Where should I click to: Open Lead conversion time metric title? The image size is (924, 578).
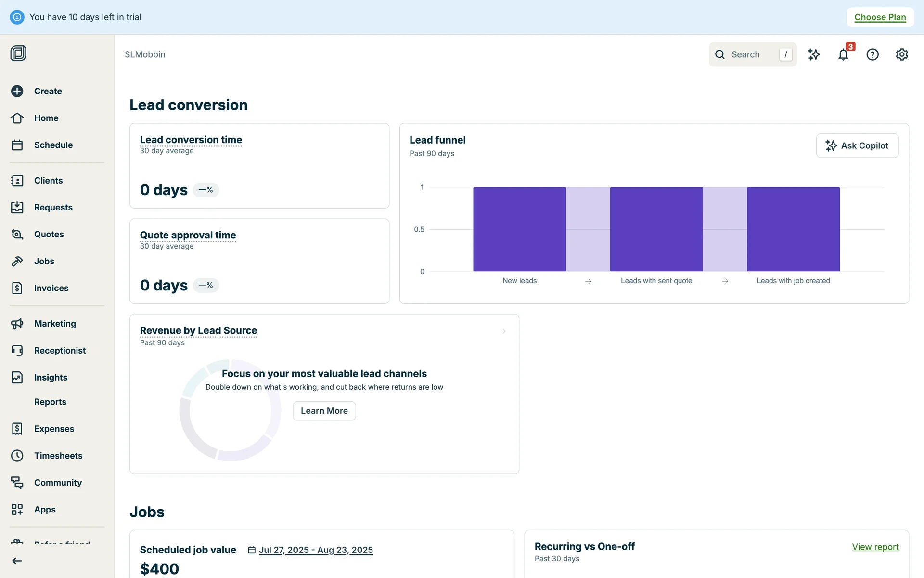click(x=191, y=140)
